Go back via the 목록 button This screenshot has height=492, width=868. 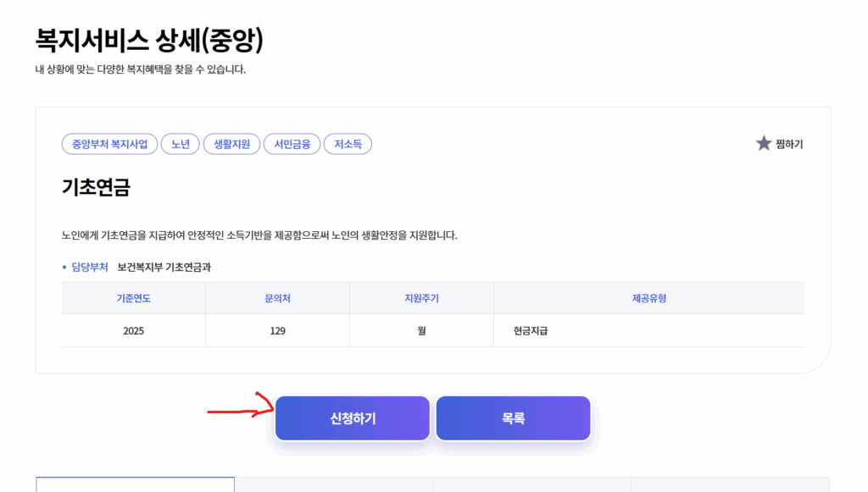click(513, 418)
